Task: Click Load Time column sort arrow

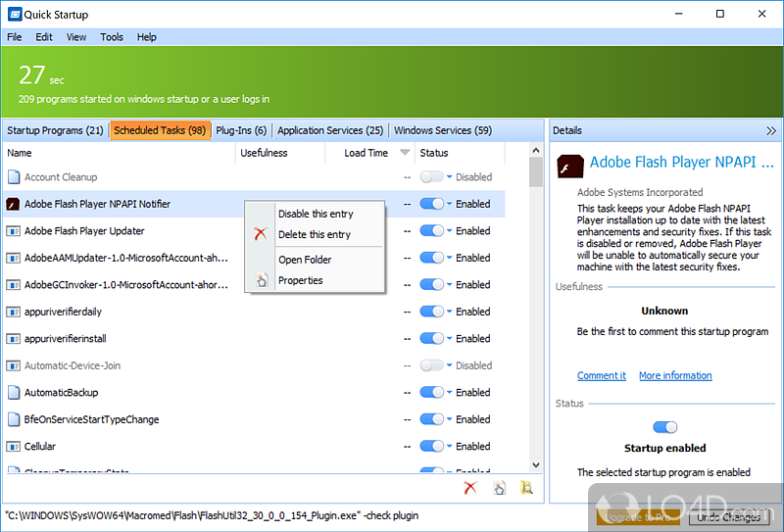Action: point(405,153)
